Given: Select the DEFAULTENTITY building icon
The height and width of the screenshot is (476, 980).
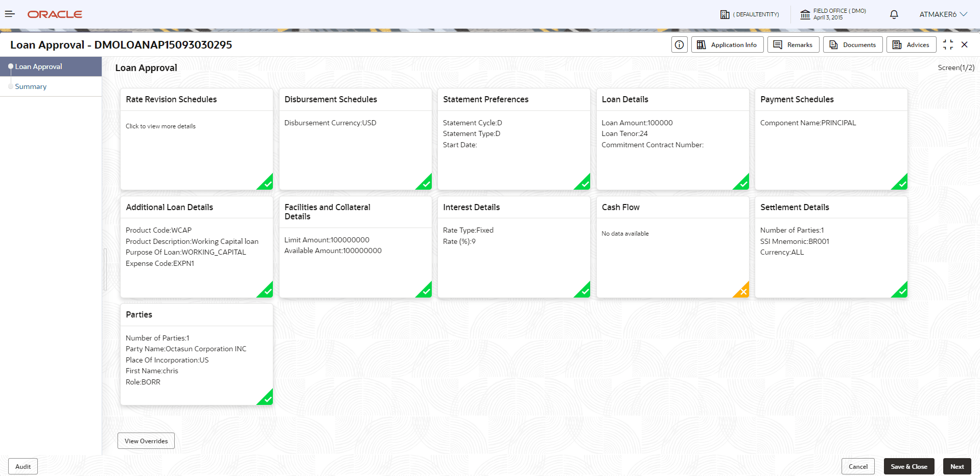Looking at the screenshot, I should pos(725,14).
